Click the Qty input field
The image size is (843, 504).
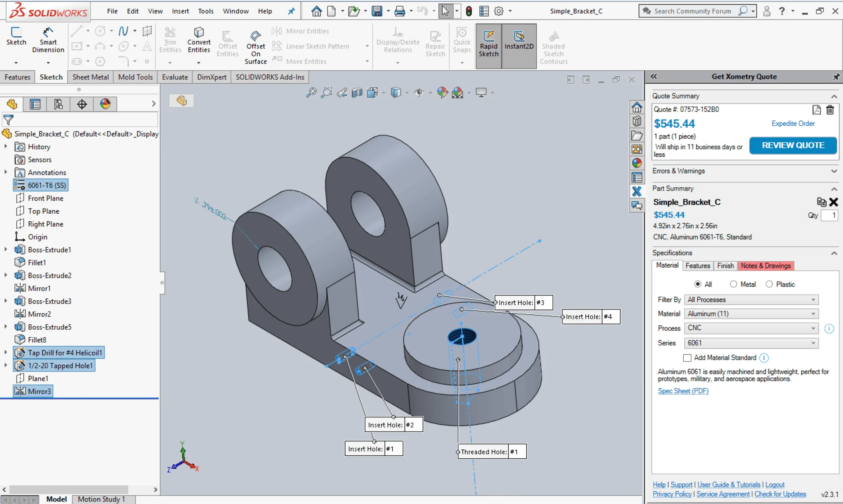[x=829, y=215]
